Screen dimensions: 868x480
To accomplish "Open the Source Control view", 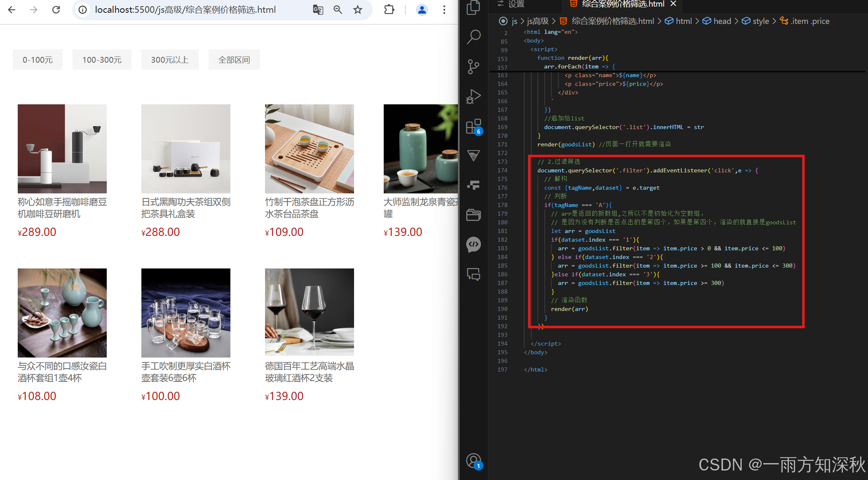I will point(474,67).
